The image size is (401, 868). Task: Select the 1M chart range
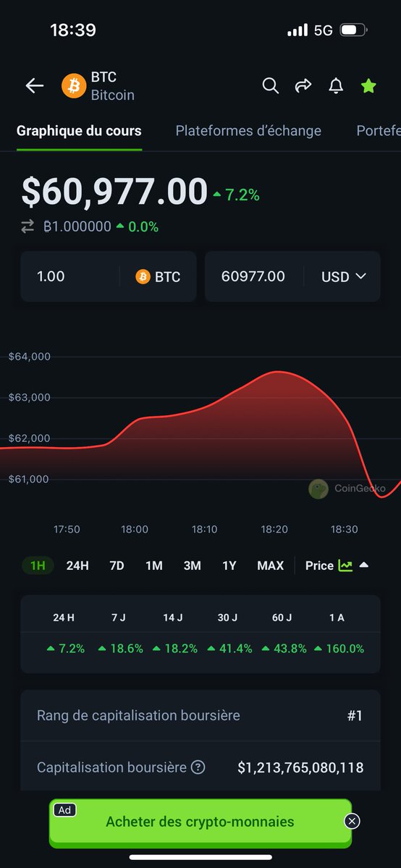[x=153, y=566]
